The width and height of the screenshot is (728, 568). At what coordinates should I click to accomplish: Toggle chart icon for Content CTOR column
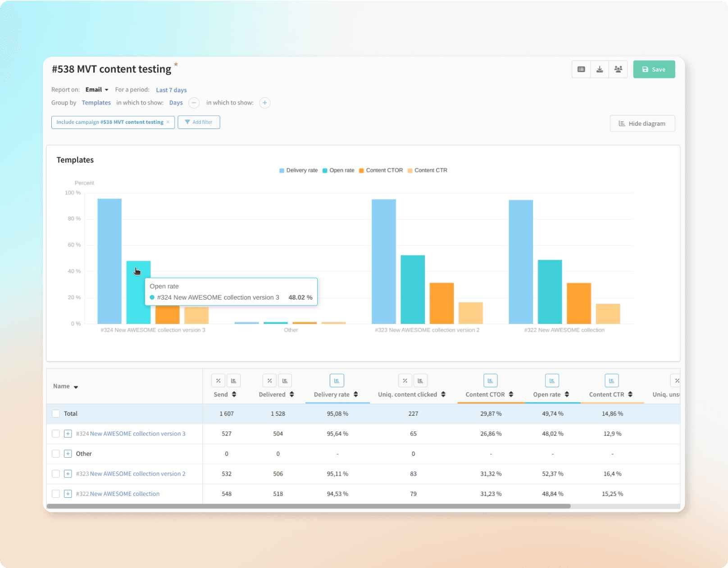tap(490, 381)
